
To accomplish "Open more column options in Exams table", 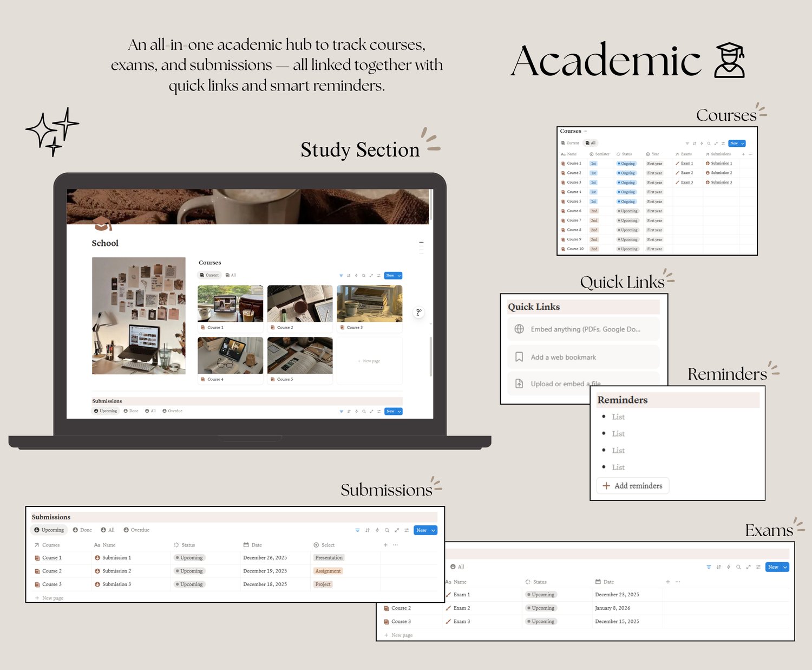I will pos(678,582).
